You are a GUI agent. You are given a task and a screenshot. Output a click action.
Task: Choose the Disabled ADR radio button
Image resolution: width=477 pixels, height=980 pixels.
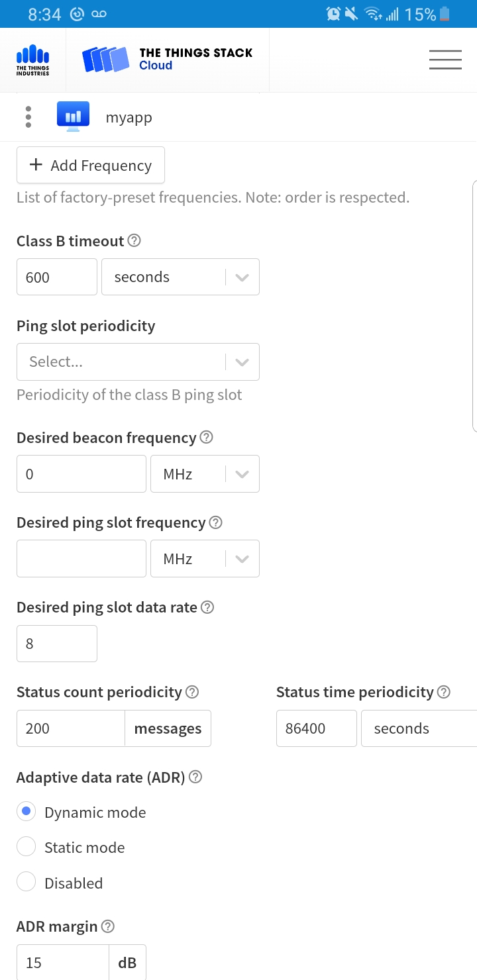click(x=26, y=882)
